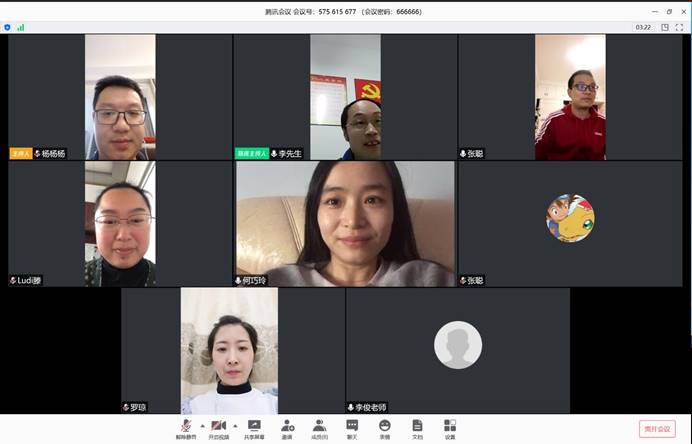Start Share Screen from the toolbar

click(x=254, y=427)
